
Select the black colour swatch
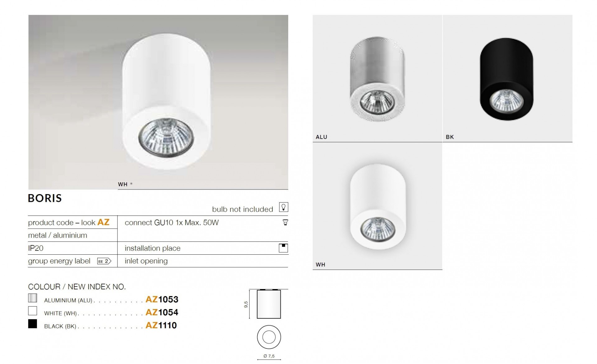coord(33,324)
